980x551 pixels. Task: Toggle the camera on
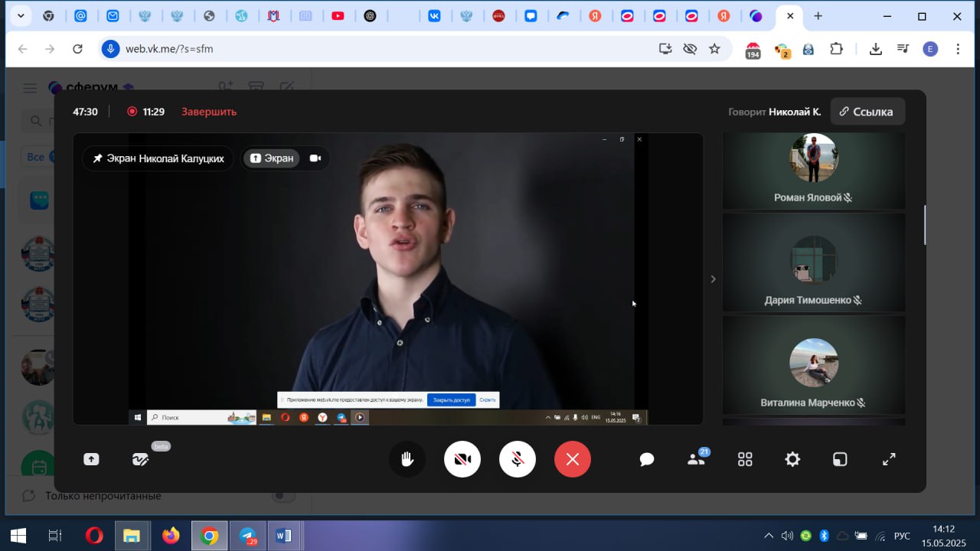tap(462, 459)
